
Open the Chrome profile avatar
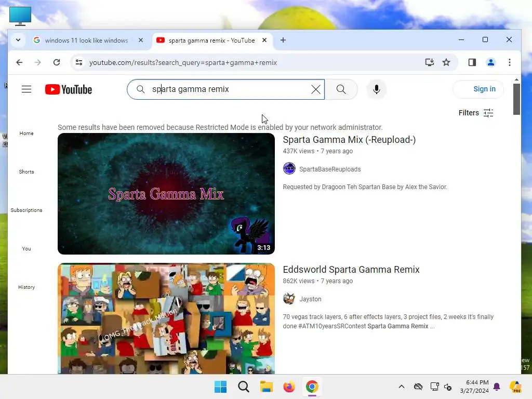(490, 62)
